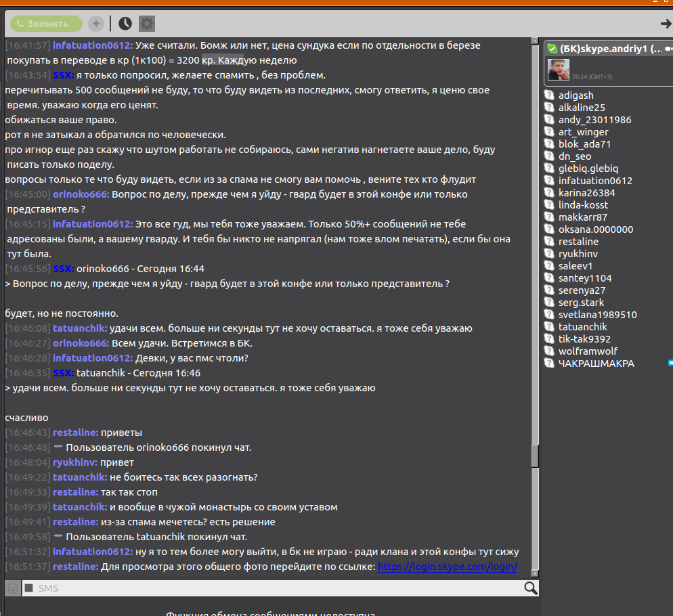Click the status icon next to oksana.0000000
673x616 pixels.
(549, 229)
